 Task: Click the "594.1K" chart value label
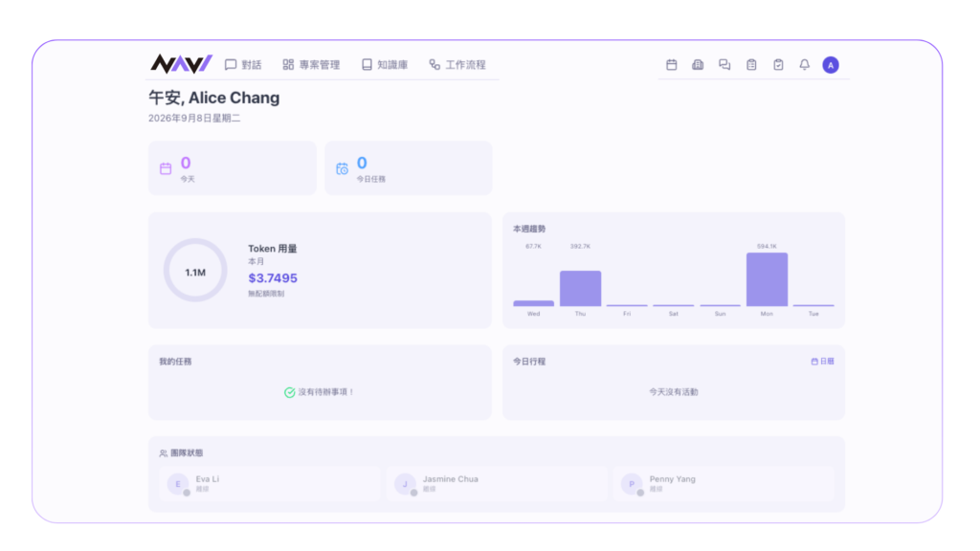pos(767,247)
